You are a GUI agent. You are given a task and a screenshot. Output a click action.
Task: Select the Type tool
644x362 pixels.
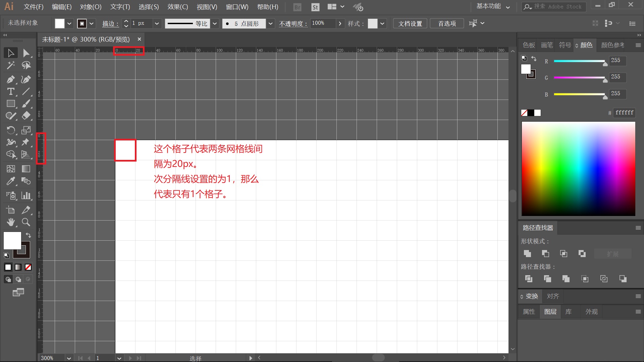point(10,92)
